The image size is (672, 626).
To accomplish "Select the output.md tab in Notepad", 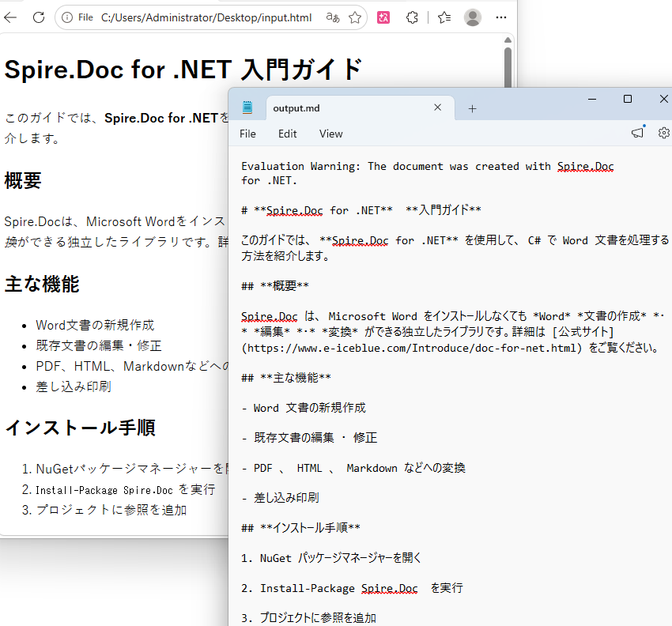I will [x=296, y=108].
